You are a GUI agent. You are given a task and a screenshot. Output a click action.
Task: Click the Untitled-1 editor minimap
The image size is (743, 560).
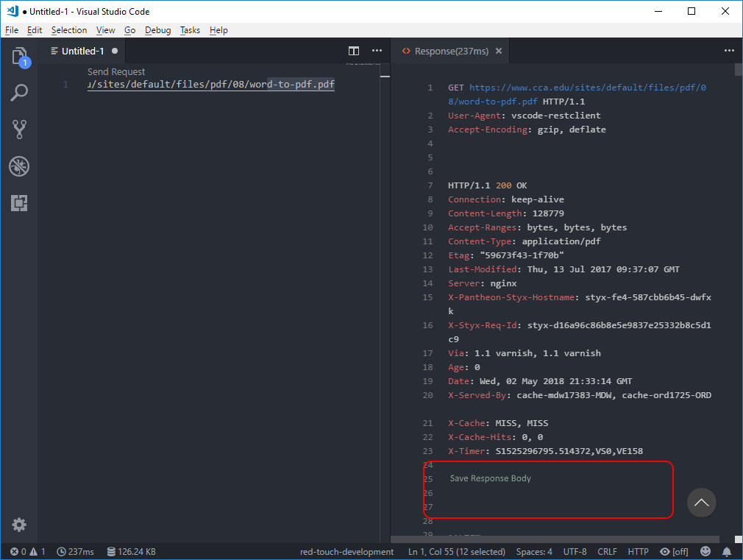(363, 63)
